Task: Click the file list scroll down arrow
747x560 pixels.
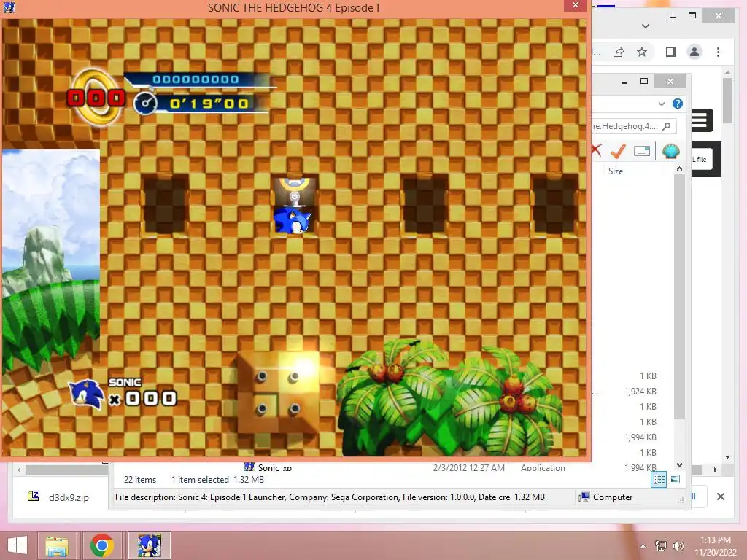Action: (x=679, y=464)
